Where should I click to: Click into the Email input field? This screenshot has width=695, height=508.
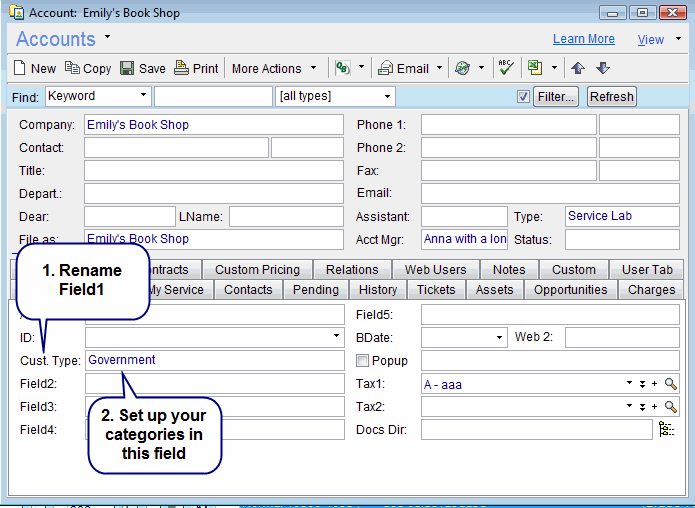[549, 193]
